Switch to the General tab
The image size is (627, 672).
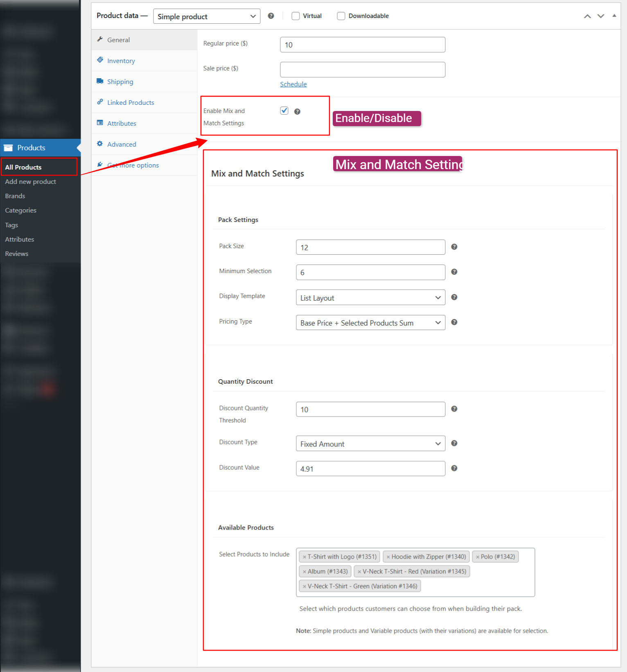coord(144,40)
